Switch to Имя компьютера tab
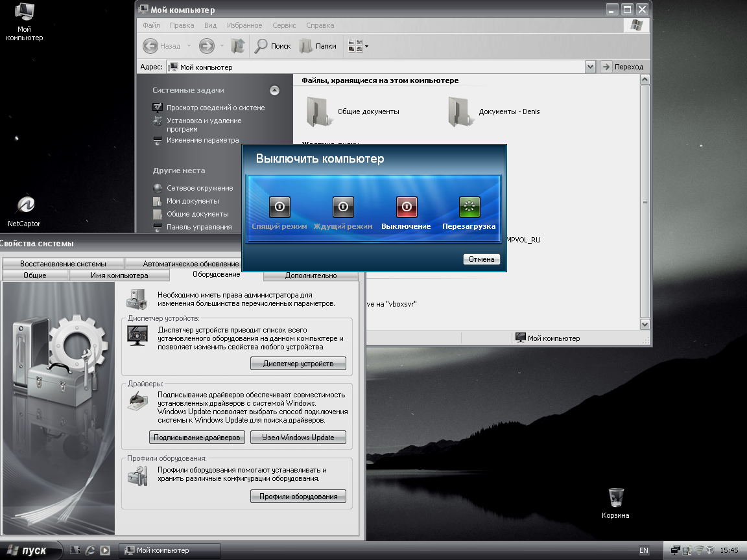Screen dimensions: 747x560 pyautogui.click(x=119, y=275)
